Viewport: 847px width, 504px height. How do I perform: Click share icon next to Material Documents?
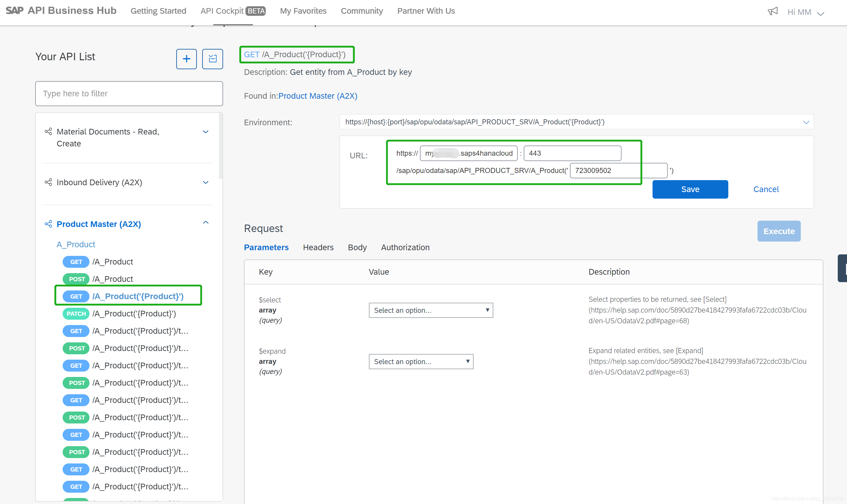coord(48,132)
